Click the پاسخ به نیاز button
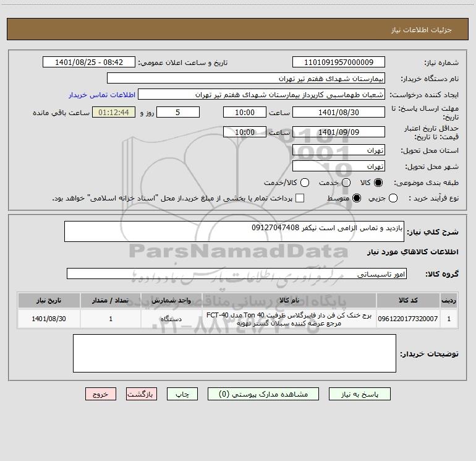476x461 pixels. pos(359,394)
